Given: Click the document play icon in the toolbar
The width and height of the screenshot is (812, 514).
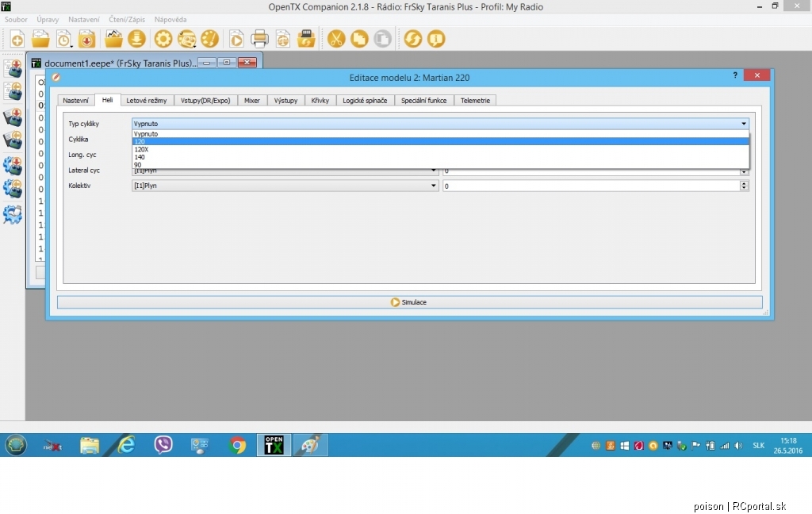Looking at the screenshot, I should 236,39.
